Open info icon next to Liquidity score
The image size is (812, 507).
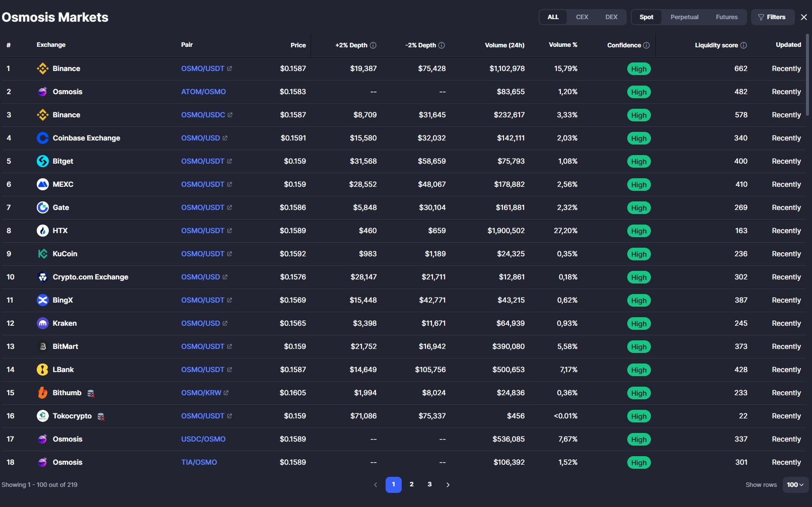click(x=744, y=45)
